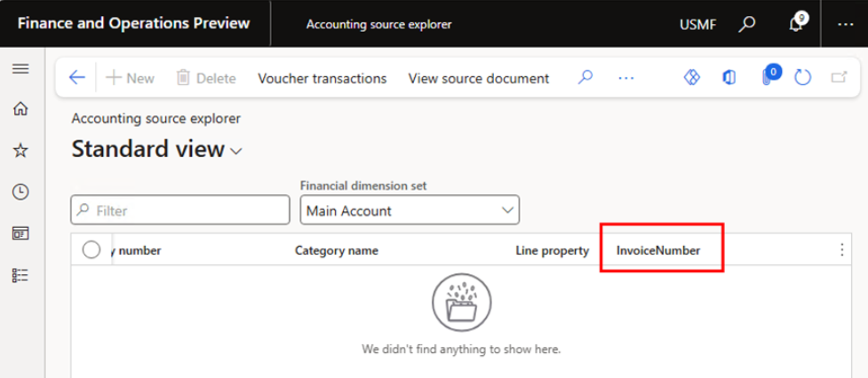Expand the Standard view dropdown
This screenshot has height=378, width=868.
(x=235, y=151)
